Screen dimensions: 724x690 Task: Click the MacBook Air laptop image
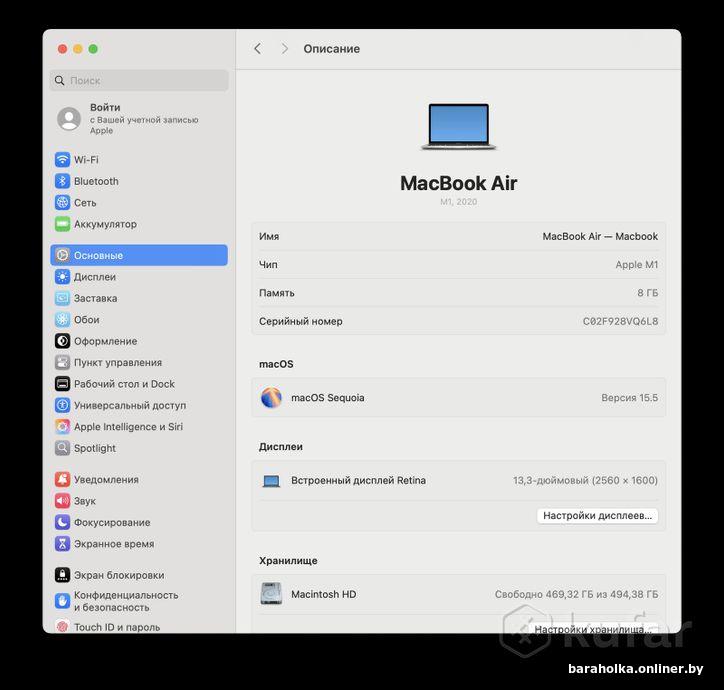pyautogui.click(x=459, y=126)
